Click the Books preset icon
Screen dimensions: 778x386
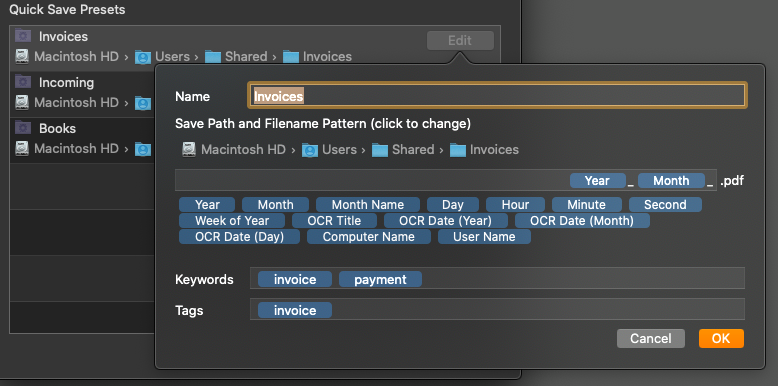click(23, 128)
